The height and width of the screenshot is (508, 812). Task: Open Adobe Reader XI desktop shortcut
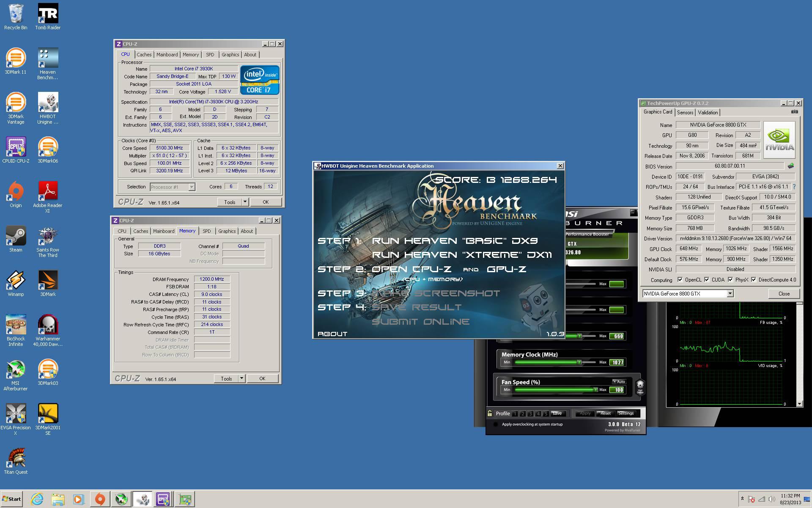[48, 197]
